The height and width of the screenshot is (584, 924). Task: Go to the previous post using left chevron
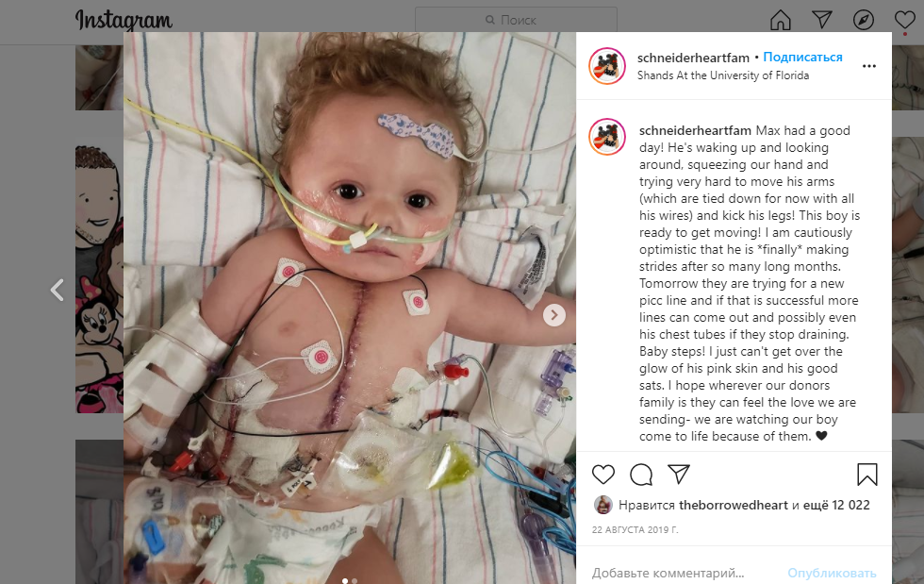[x=58, y=290]
